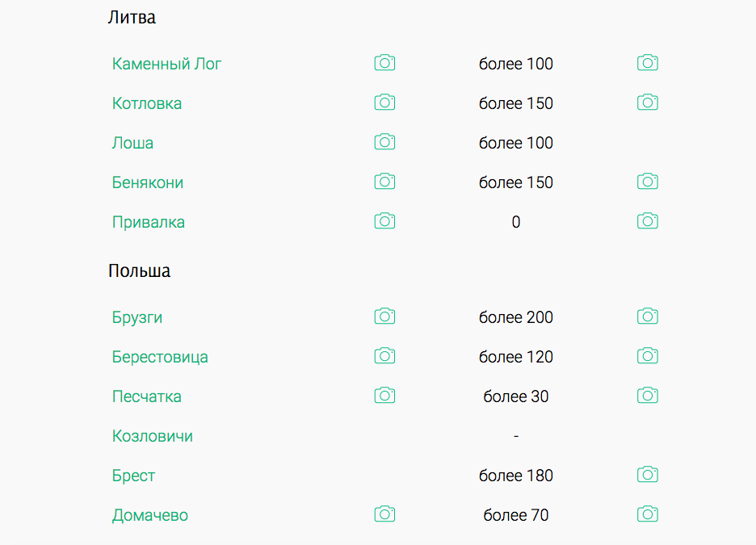This screenshot has height=545, width=756.
Task: Open the Брест checkpoint link
Action: coord(133,476)
